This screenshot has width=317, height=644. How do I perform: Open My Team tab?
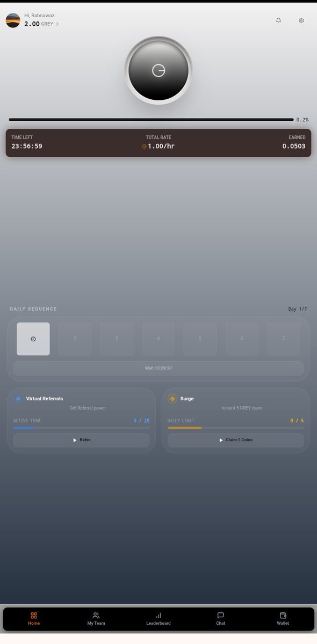96,619
